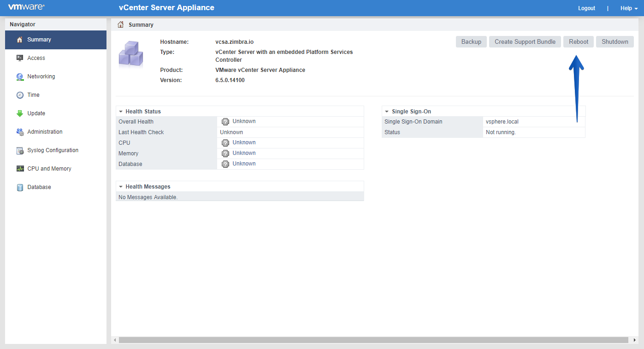Reboot the appliance
This screenshot has height=349, width=644.
[x=579, y=41]
